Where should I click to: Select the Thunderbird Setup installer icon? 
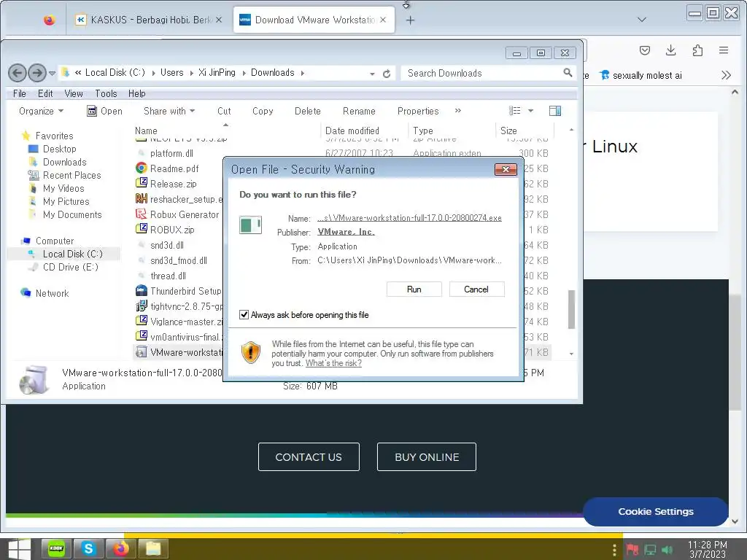(x=141, y=290)
